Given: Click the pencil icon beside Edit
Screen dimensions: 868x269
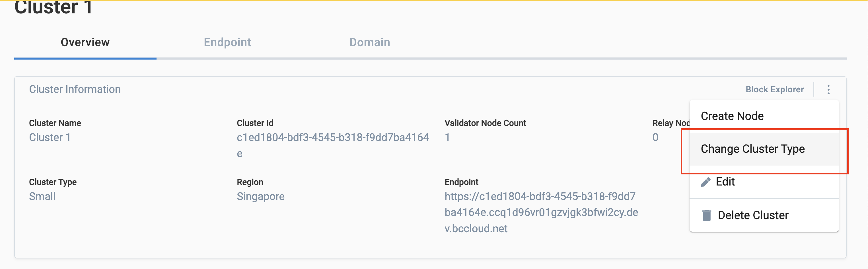Looking at the screenshot, I should pos(705,182).
